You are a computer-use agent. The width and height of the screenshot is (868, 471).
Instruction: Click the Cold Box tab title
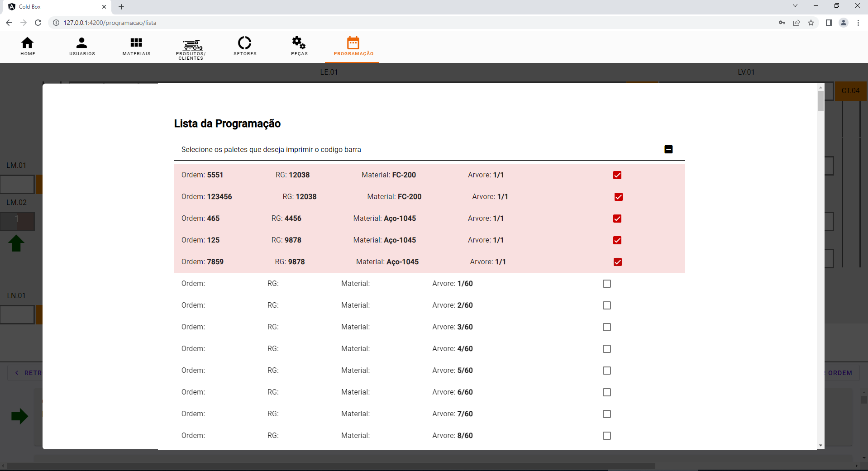pyautogui.click(x=30, y=7)
